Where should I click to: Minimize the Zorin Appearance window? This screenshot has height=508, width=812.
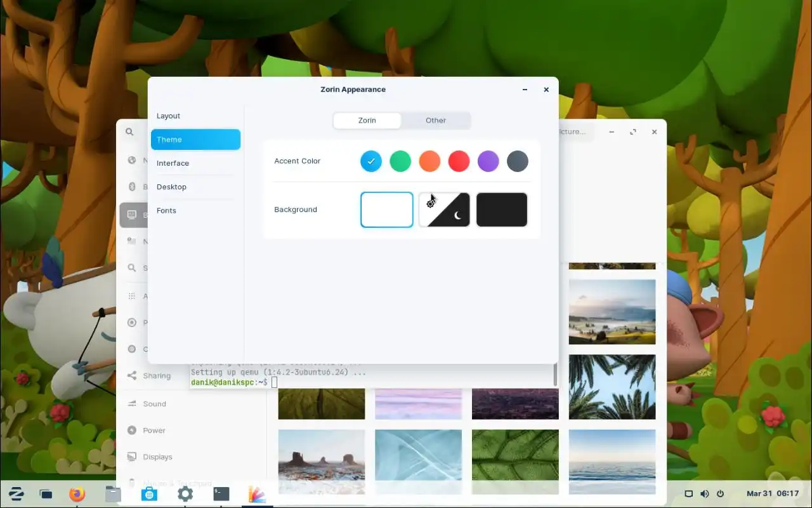(x=525, y=90)
